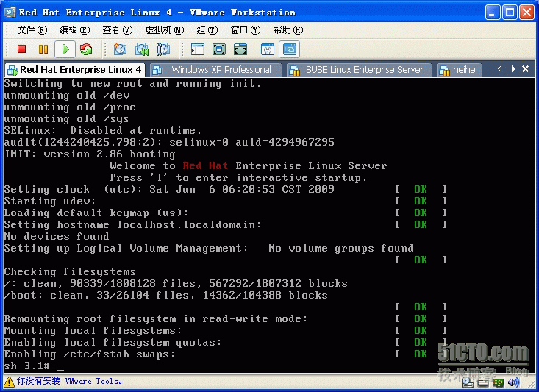Click the 你没有安装 VMware Tools message
The width and height of the screenshot is (539, 392).
[69, 381]
